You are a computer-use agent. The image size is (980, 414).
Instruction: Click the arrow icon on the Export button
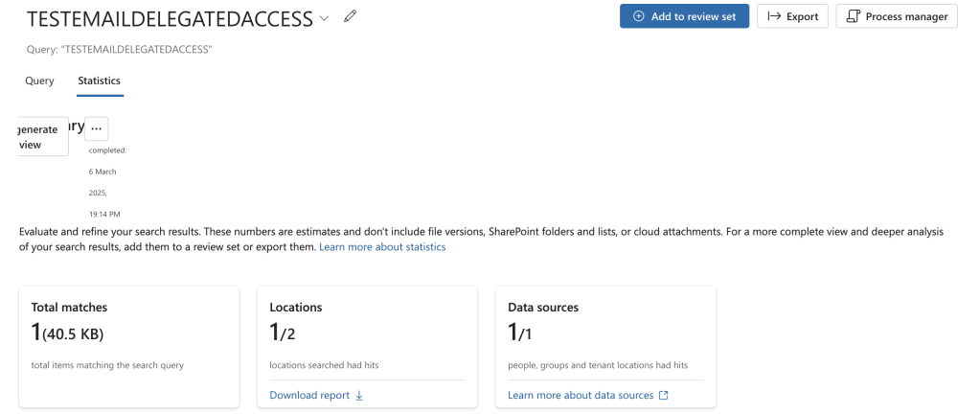point(774,16)
